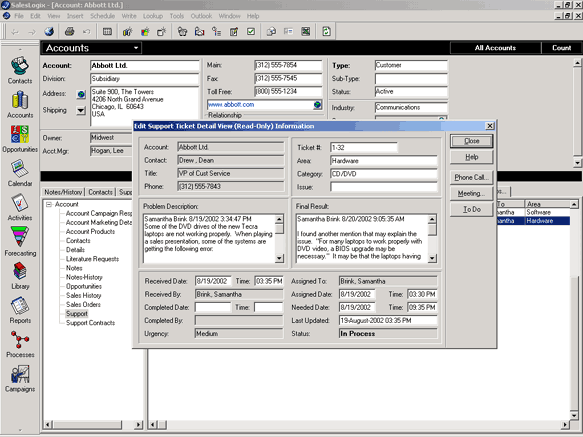
Task: Open Processes in the navigation bar
Action: (20, 344)
